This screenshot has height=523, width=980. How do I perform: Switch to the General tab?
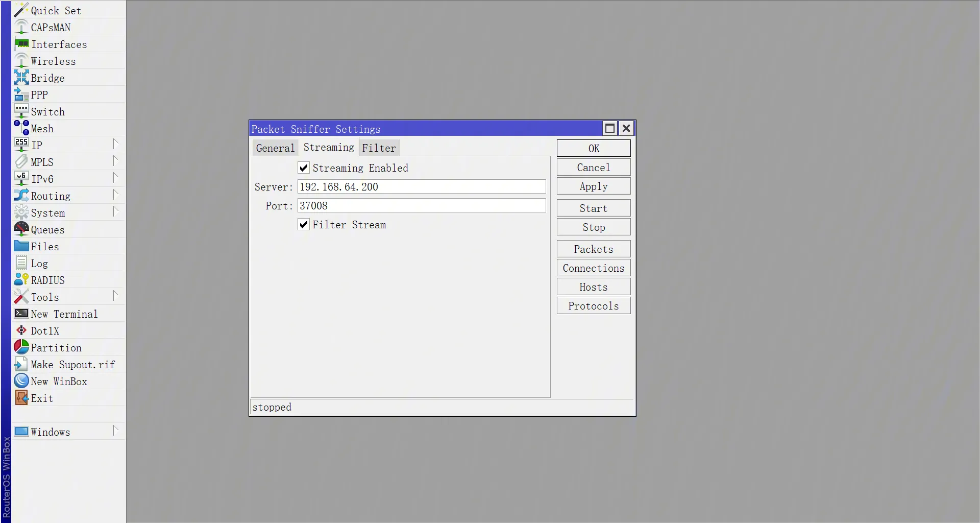tap(275, 148)
